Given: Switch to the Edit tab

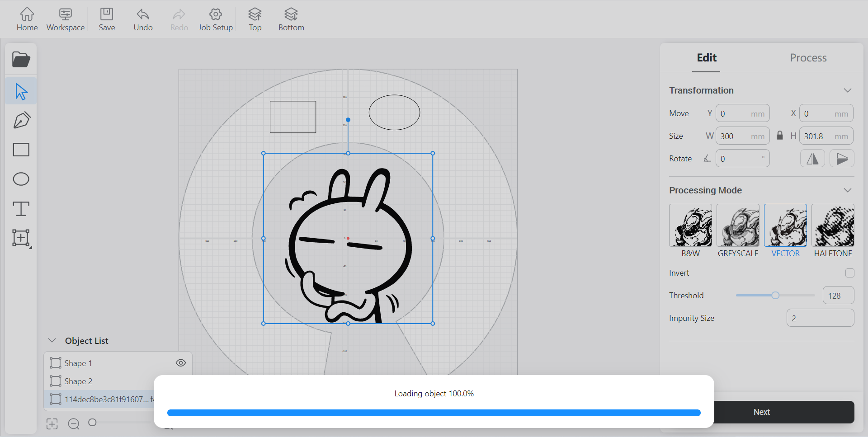Looking at the screenshot, I should tap(706, 58).
